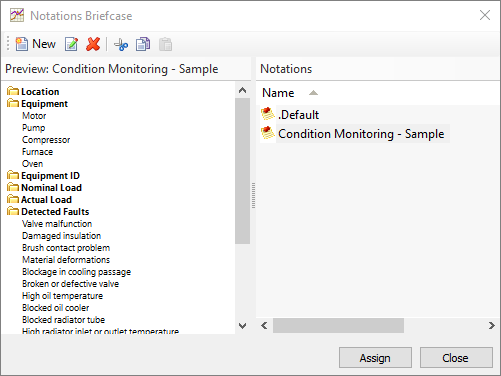Viewport: 501px width, 376px height.
Task: Click the Edit notation pencil icon
Action: 71,44
